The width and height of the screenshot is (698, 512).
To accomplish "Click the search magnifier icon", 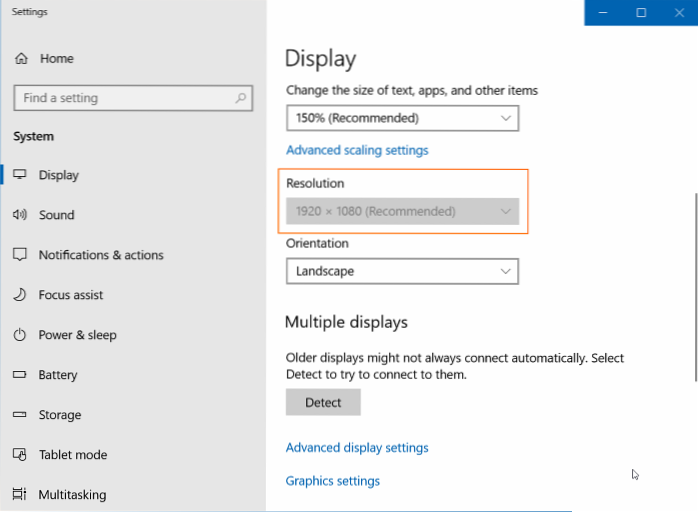I will point(240,98).
